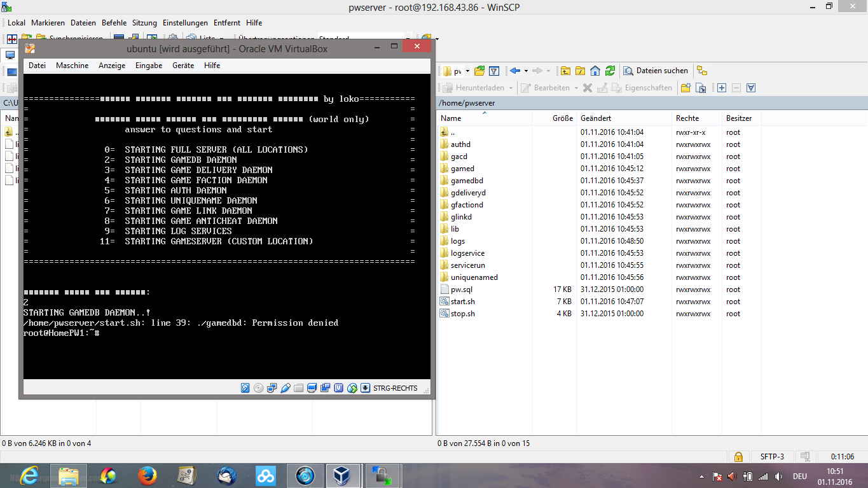
Task: Open the remote filter files icon
Action: pyautogui.click(x=494, y=71)
